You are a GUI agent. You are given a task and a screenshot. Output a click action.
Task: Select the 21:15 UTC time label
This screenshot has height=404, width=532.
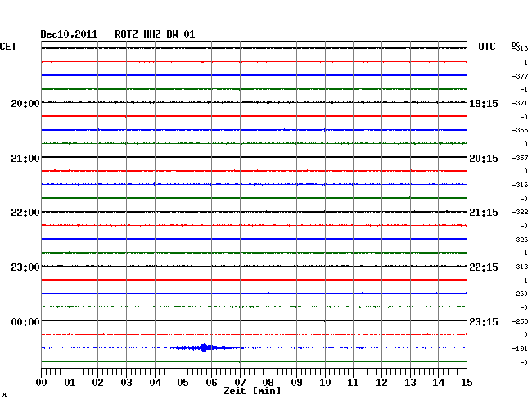[484, 213]
